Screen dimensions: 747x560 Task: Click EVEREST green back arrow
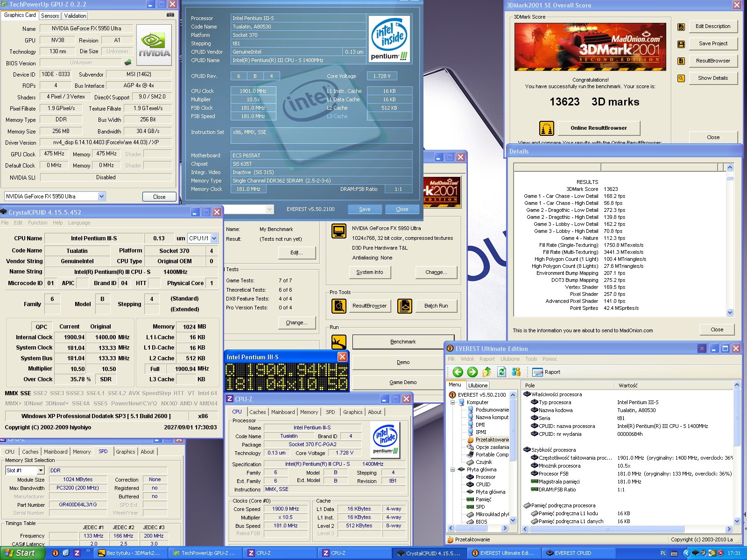coord(458,372)
